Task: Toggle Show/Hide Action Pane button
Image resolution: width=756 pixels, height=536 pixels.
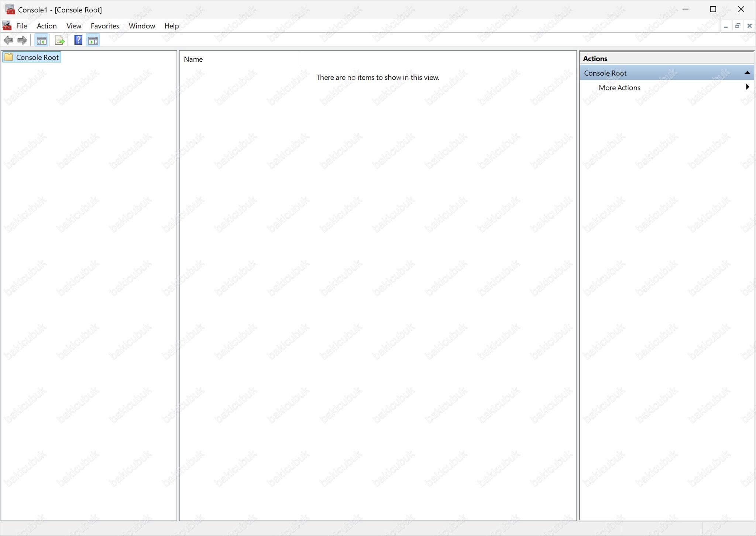Action: (x=93, y=40)
